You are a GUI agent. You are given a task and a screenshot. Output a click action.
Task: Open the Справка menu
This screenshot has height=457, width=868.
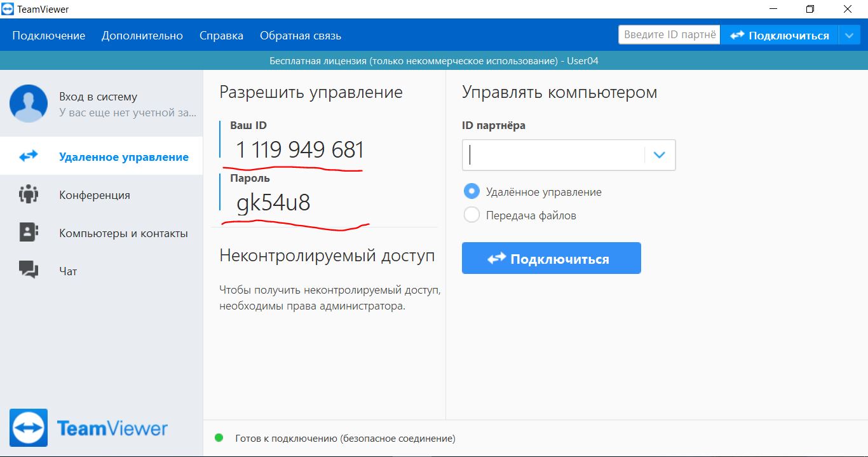pos(221,36)
